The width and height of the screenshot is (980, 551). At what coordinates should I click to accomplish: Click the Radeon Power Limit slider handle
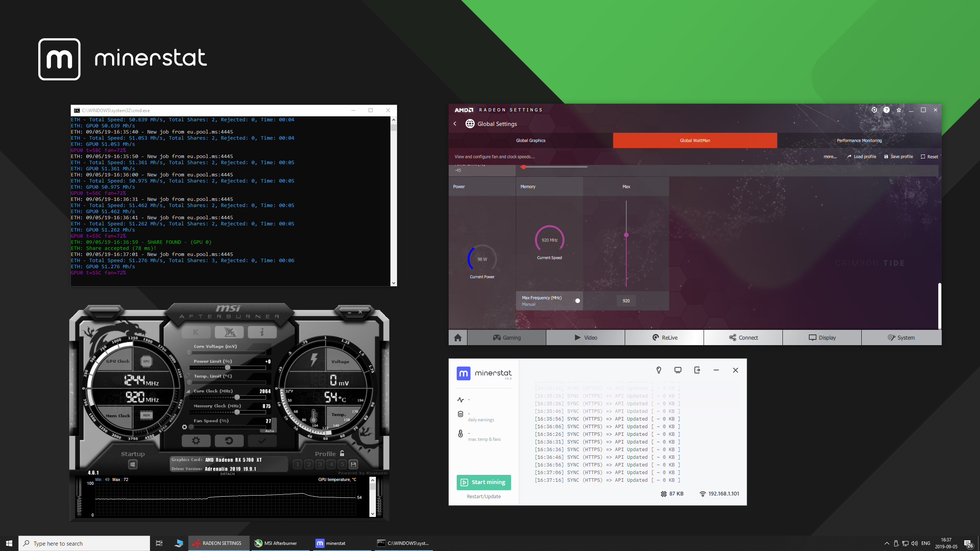523,167
